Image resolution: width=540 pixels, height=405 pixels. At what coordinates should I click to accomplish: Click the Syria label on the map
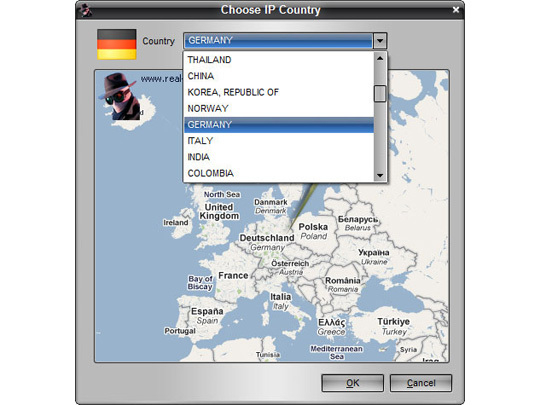coord(408,350)
